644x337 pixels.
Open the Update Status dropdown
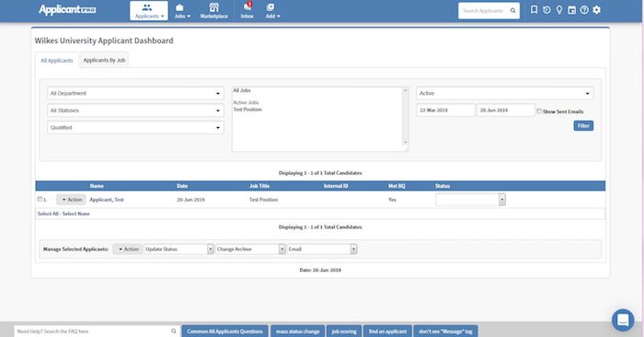178,249
